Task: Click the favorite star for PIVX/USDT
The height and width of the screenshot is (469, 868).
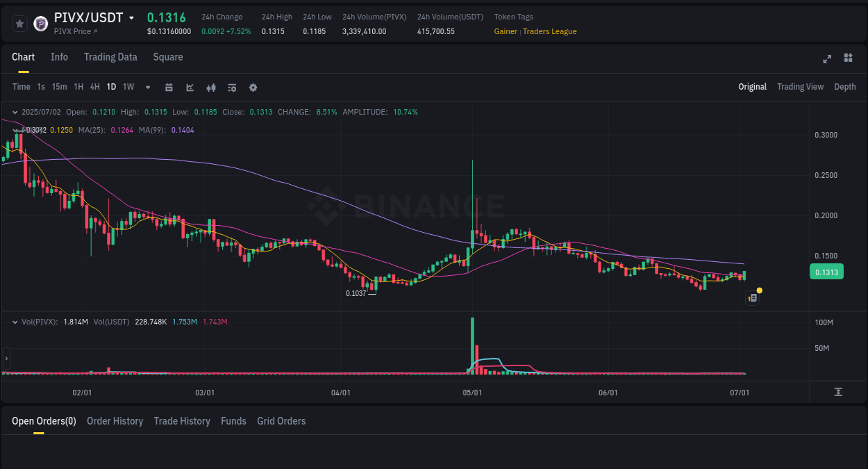Action: coord(19,23)
